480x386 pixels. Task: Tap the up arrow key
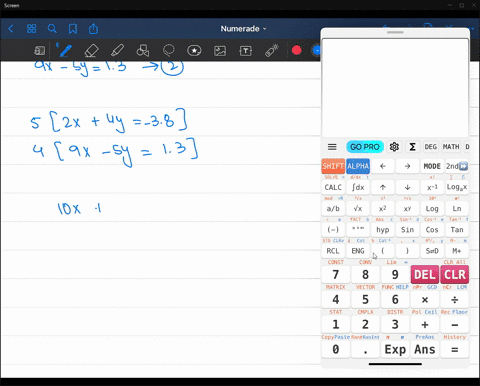click(x=383, y=187)
